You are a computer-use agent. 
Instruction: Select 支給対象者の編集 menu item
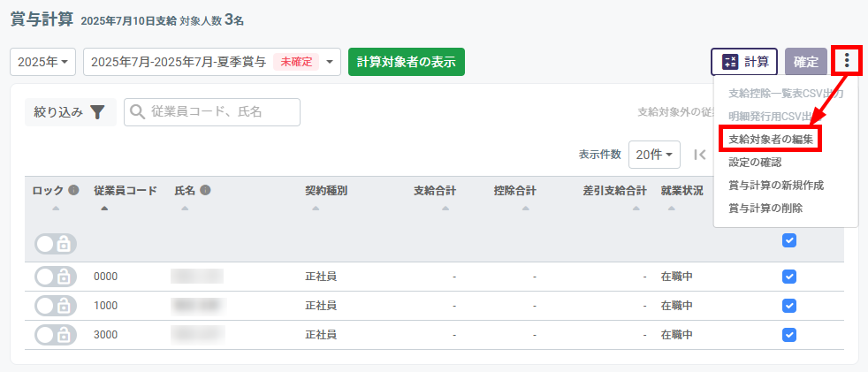tap(770, 139)
